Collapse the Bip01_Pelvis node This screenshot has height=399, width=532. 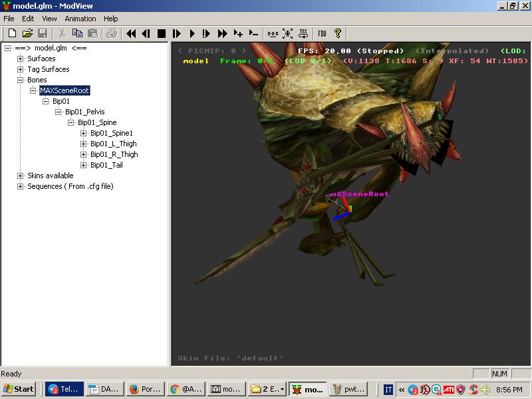tap(58, 112)
